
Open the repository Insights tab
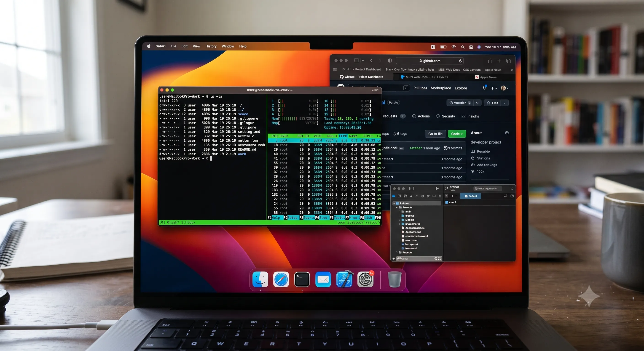pos(470,116)
